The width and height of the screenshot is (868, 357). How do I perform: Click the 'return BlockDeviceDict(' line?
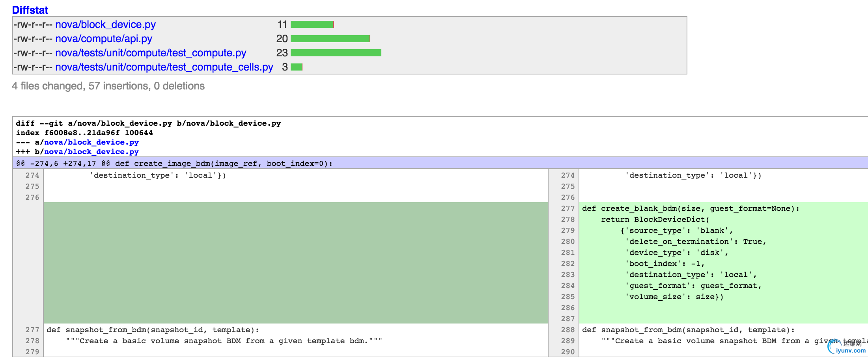pyautogui.click(x=655, y=219)
